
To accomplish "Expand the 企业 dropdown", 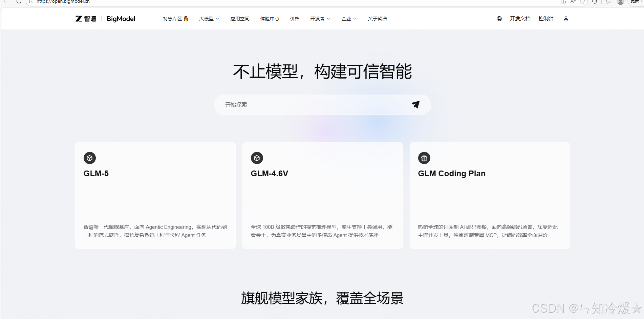I will pos(348,19).
